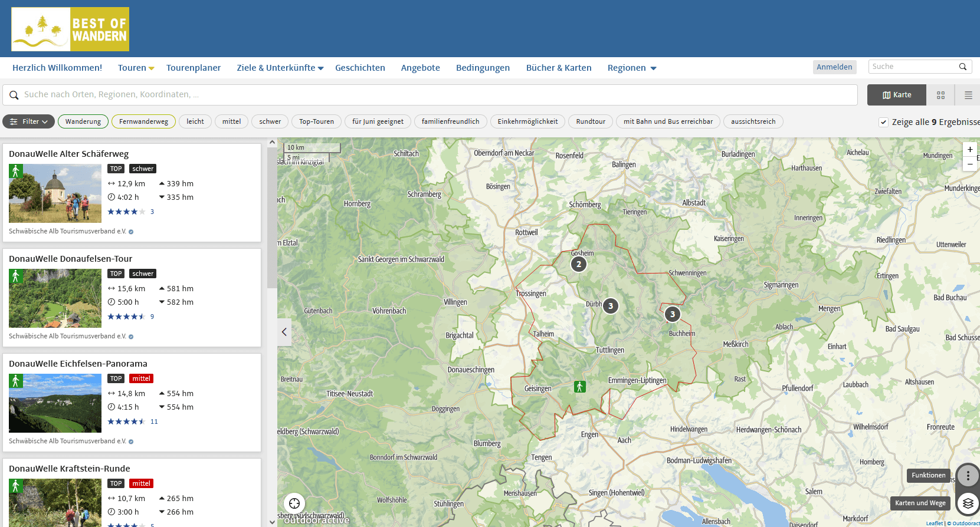Screen dimensions: 980x527
Task: Click the green hiker marker on the map
Action: point(580,387)
